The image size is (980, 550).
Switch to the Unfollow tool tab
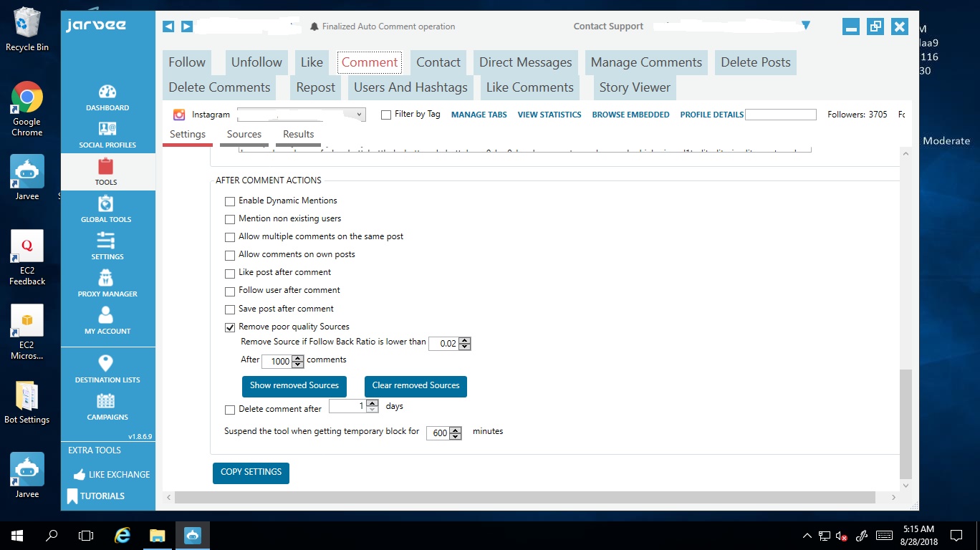pyautogui.click(x=256, y=62)
